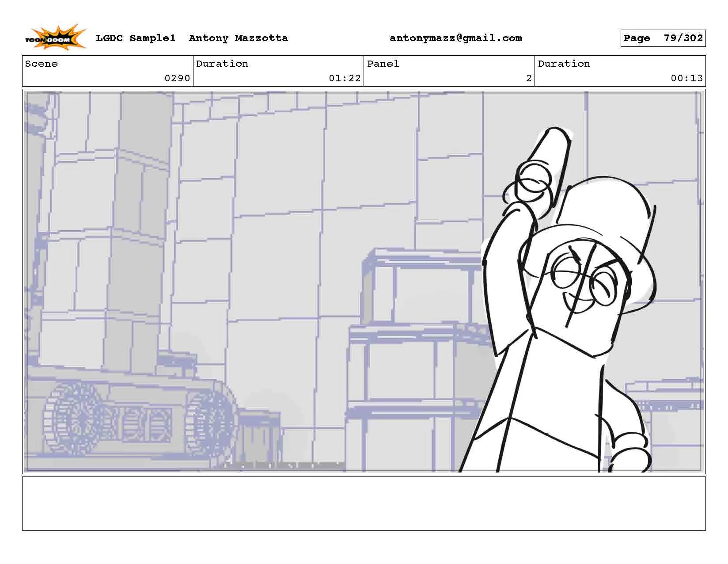Click the author name 'Antony Mazzotta'
The height and width of the screenshot is (564, 728).
[239, 38]
